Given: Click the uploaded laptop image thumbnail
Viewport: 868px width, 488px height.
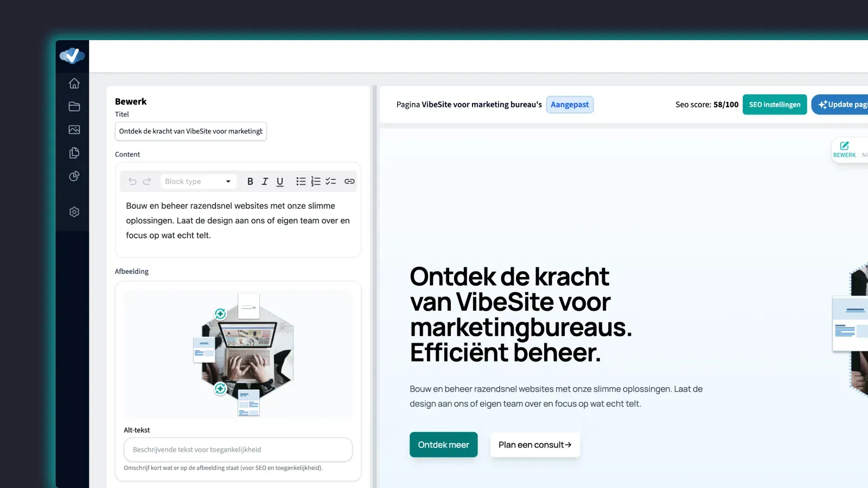Looking at the screenshot, I should [x=238, y=355].
